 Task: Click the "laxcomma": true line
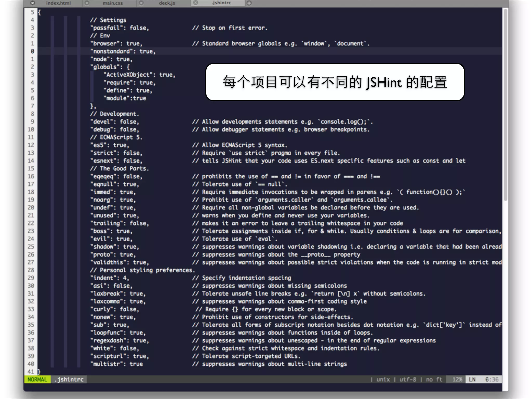pos(118,301)
